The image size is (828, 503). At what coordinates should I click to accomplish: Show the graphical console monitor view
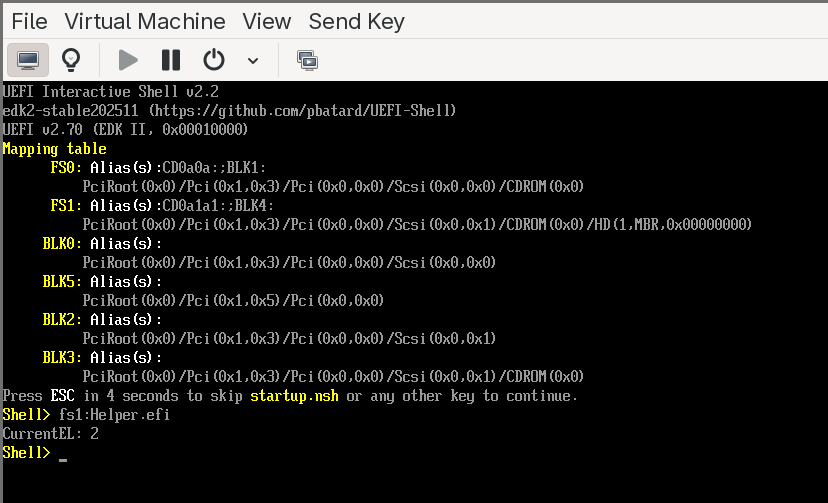29,60
